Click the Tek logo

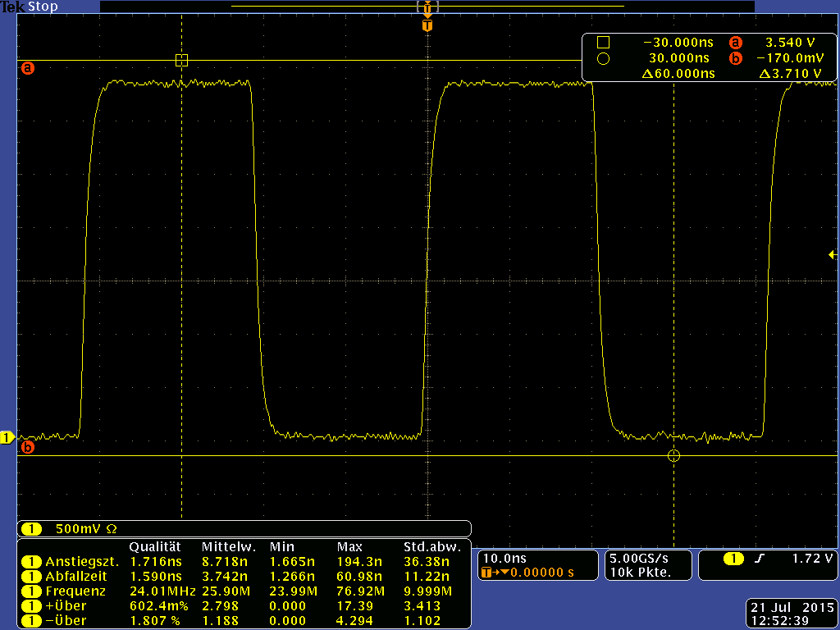click(12, 7)
